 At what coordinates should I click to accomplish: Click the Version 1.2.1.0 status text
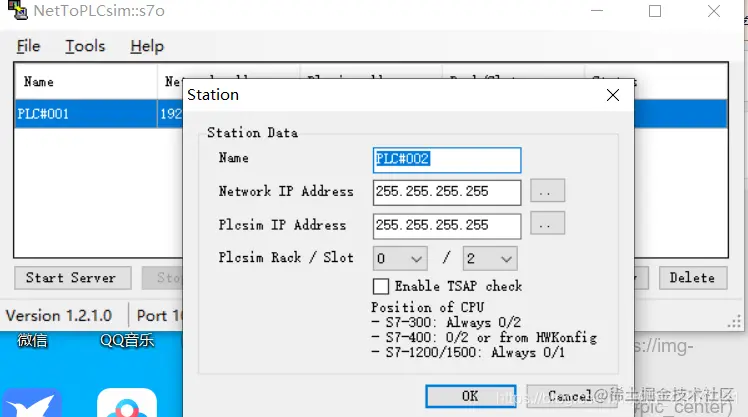59,315
